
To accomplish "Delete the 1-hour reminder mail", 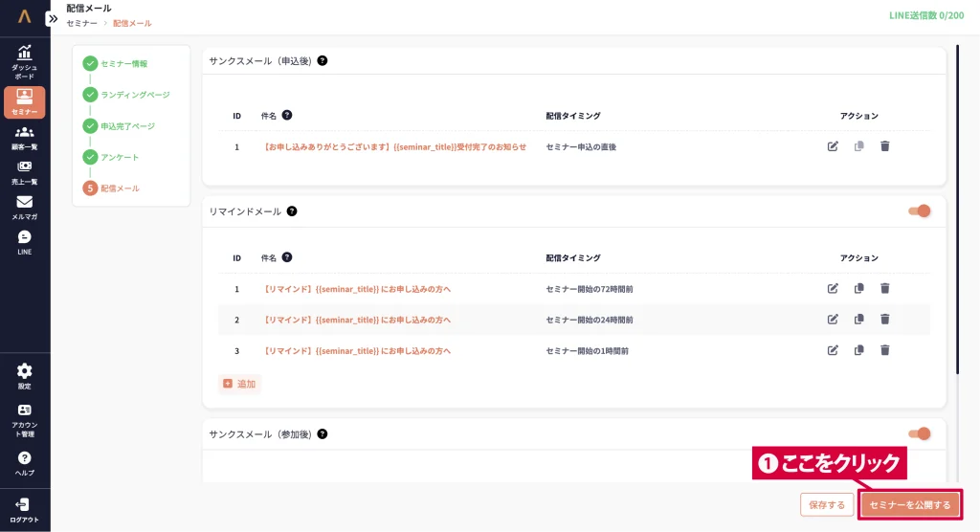I will click(x=884, y=350).
